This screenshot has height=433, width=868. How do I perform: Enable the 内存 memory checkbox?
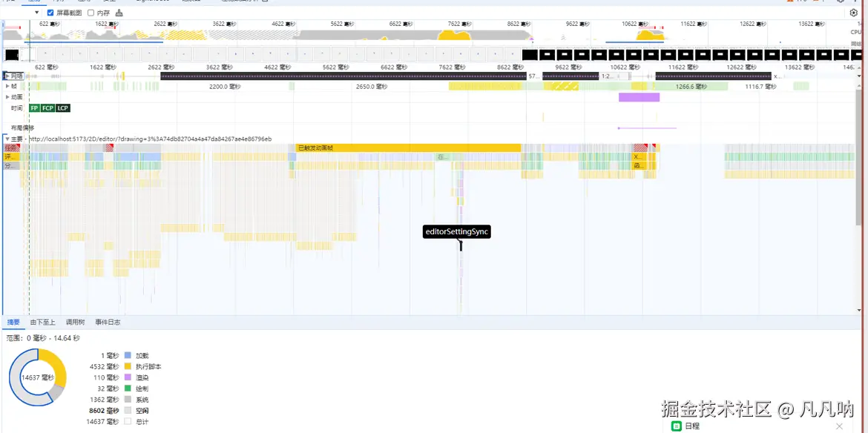(91, 13)
